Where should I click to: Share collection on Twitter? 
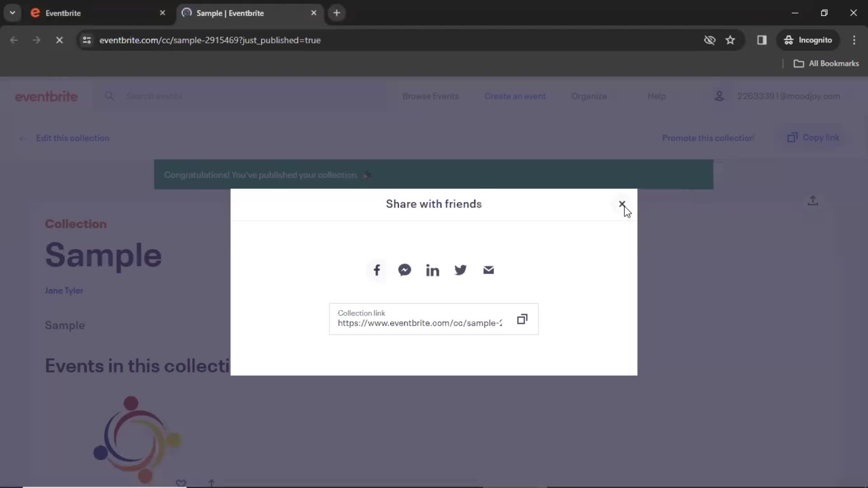click(461, 270)
